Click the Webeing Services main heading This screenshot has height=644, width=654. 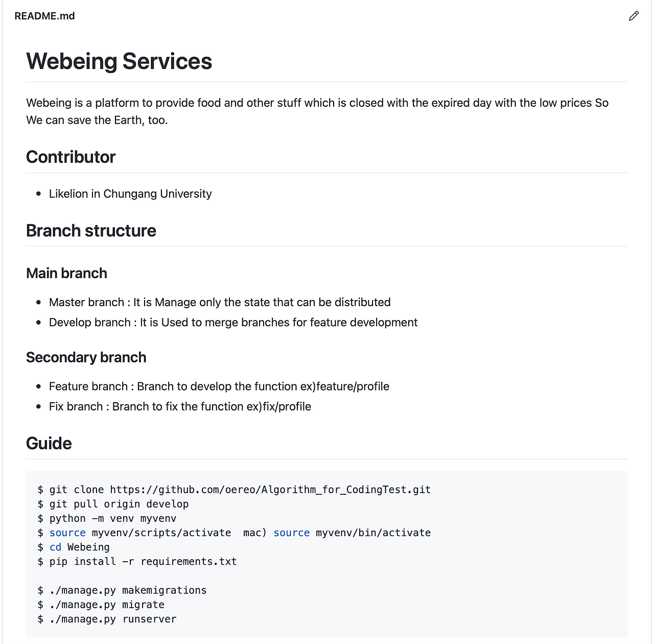tap(119, 61)
